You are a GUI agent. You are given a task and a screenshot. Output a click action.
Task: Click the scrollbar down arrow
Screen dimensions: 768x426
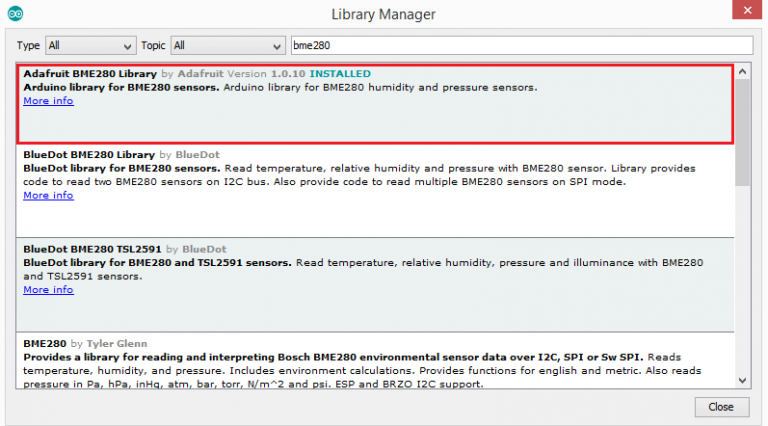point(742,380)
